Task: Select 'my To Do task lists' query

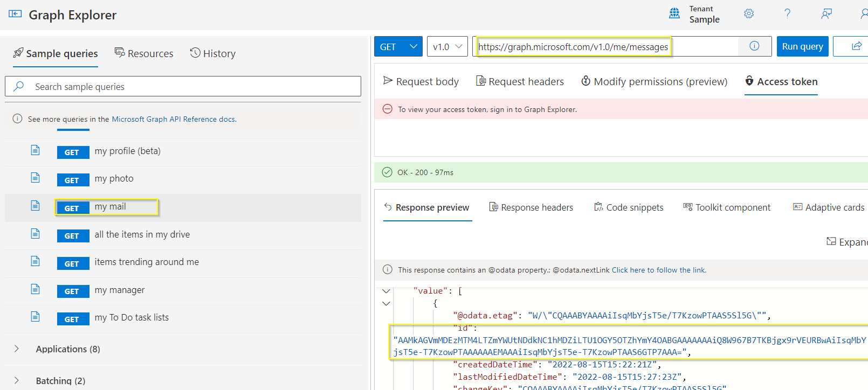Action: point(132,317)
